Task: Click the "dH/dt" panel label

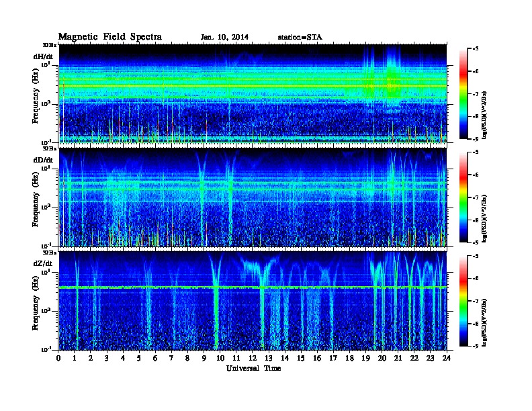Action: click(x=43, y=56)
